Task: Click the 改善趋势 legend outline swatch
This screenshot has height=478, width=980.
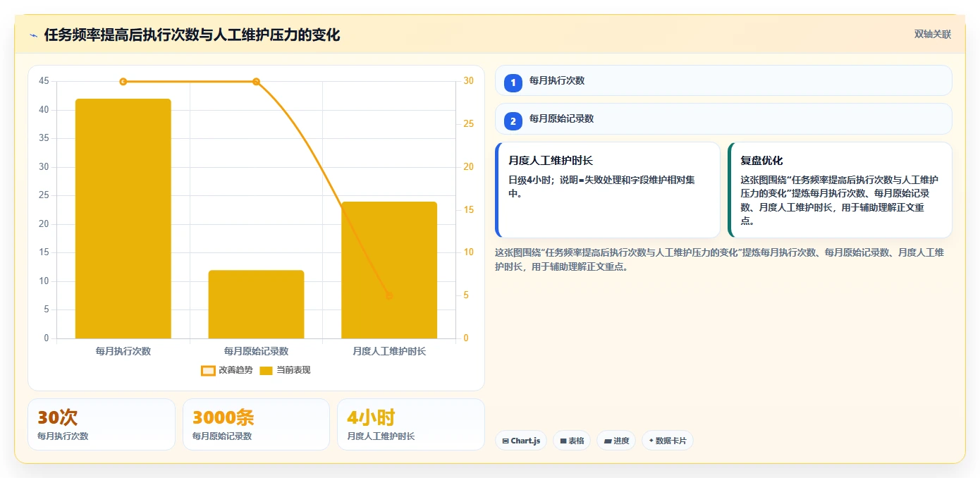Action: (208, 371)
